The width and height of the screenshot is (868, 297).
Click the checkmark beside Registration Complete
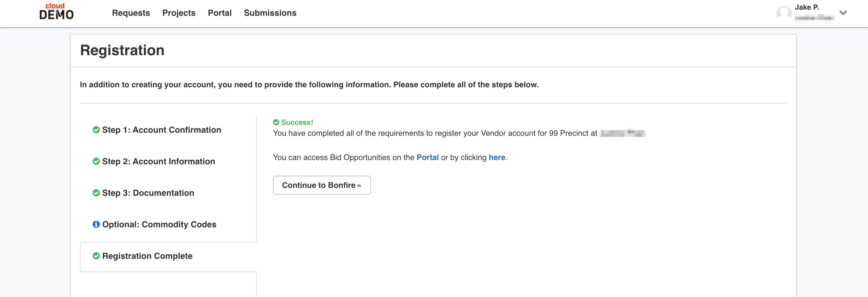[x=96, y=256]
